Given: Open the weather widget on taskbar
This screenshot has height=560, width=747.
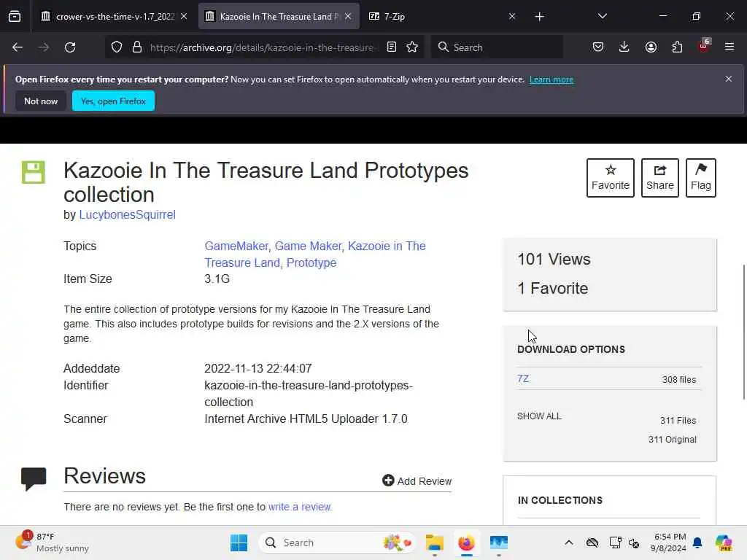Looking at the screenshot, I should tap(52, 542).
